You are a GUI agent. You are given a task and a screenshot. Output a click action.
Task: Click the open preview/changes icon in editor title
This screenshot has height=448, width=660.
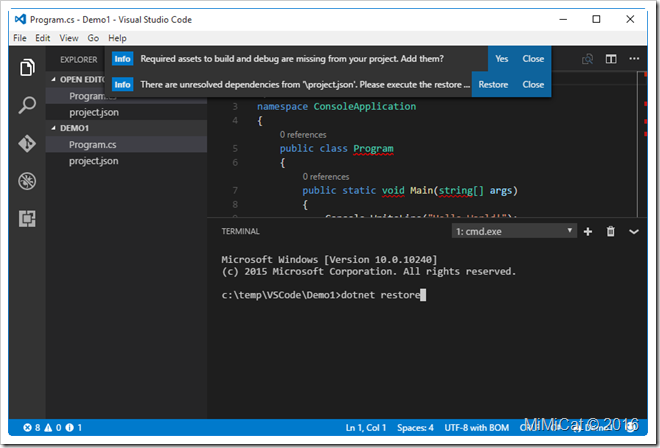click(x=587, y=59)
